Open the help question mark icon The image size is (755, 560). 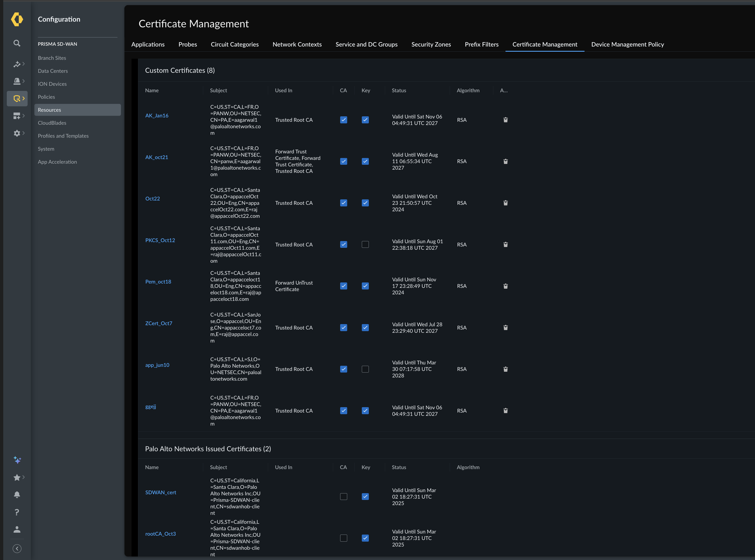(x=17, y=512)
